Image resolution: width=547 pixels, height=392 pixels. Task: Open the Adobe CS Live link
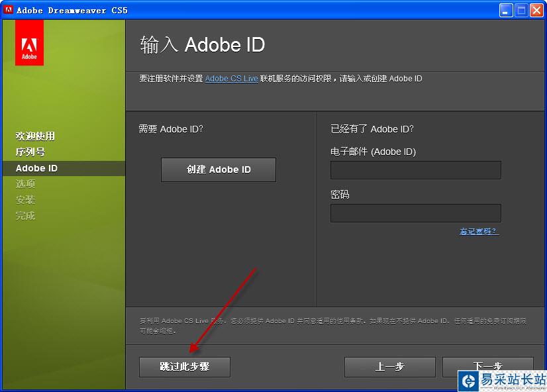pyautogui.click(x=231, y=79)
